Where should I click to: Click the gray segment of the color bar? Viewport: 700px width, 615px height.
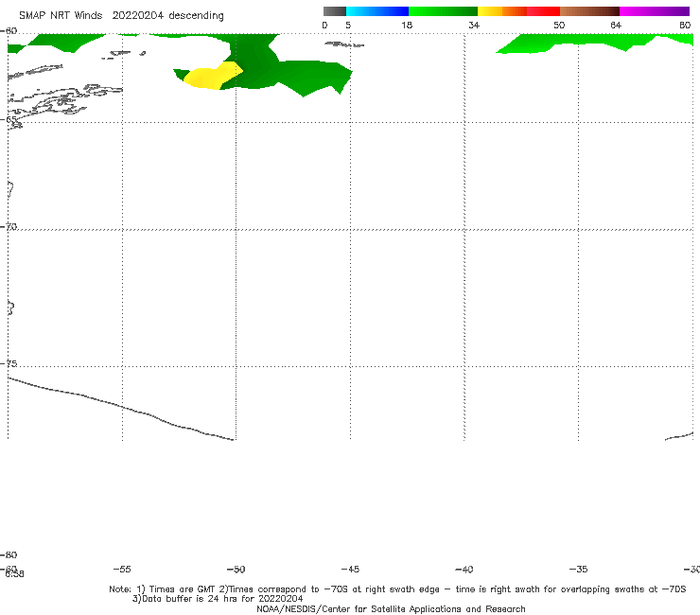(x=335, y=11)
